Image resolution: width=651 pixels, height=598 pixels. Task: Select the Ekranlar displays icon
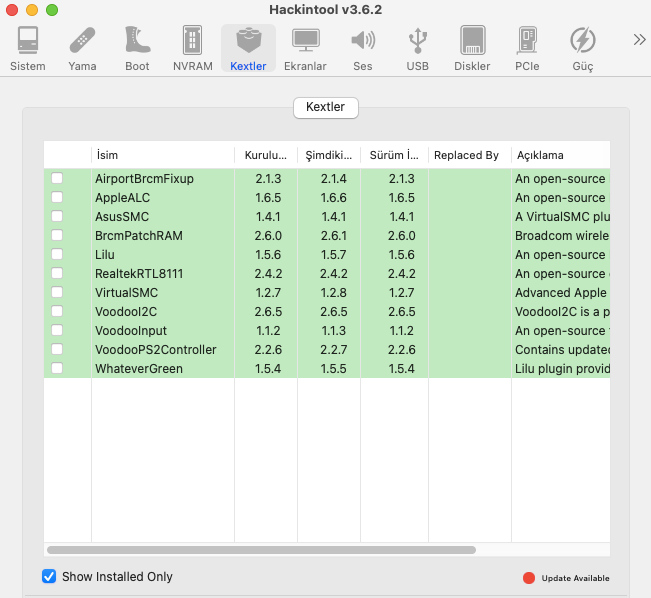tap(305, 48)
